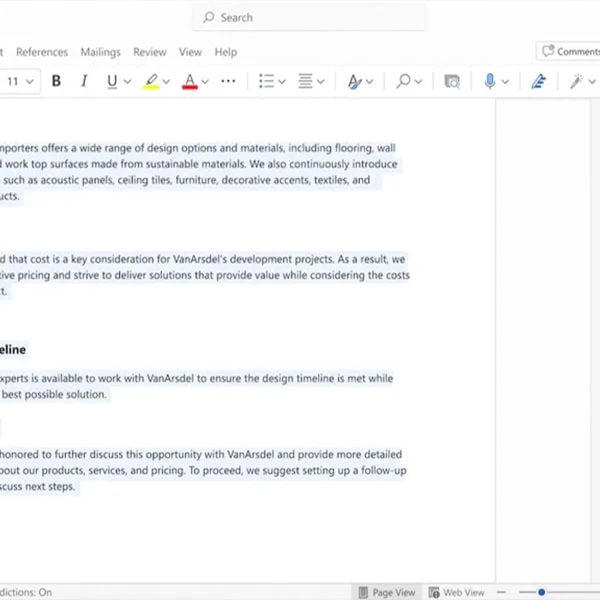Toggle italic formatting
This screenshot has height=600, width=600.
coord(84,81)
